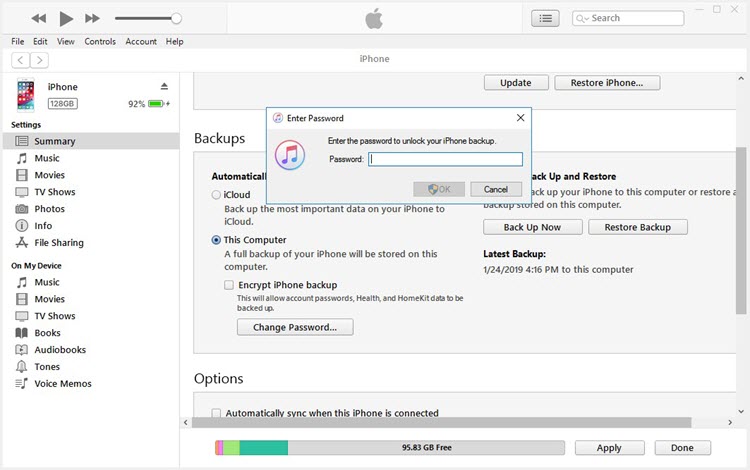
Task: Select Music under On My Device
Action: point(91,282)
